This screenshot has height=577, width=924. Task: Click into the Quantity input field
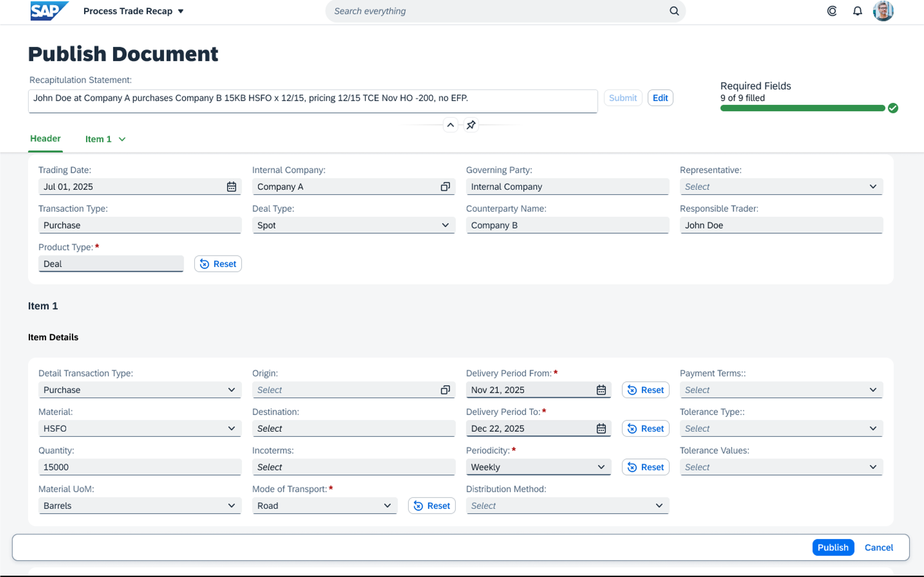pos(139,467)
